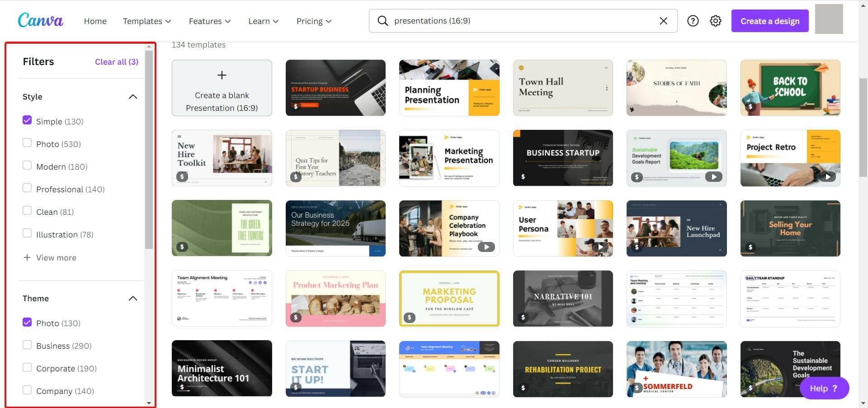Image resolution: width=868 pixels, height=408 pixels.
Task: Open The Sustainable Development Goals template
Action: click(x=790, y=369)
